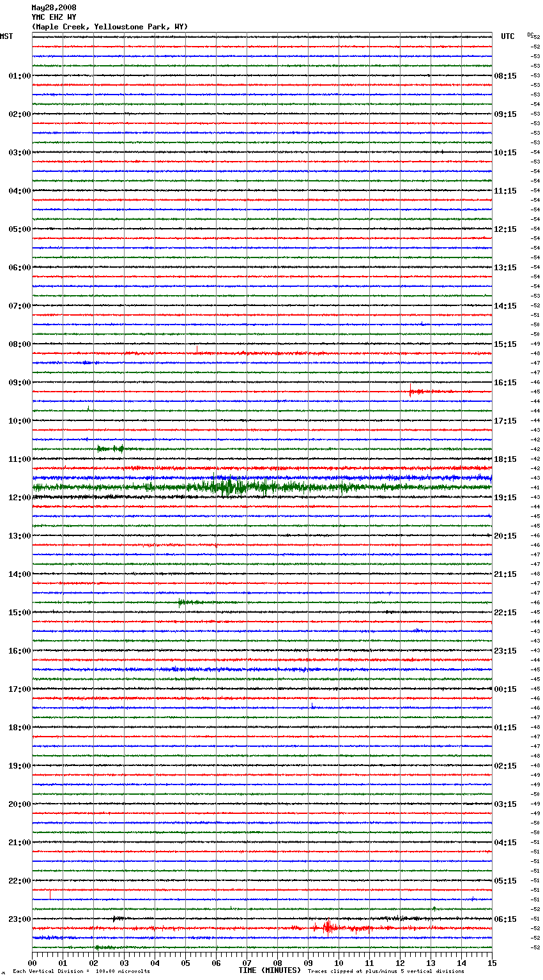Select the '06:15' UTC time label
Image resolution: width=543 pixels, height=980 pixels.
click(x=505, y=919)
